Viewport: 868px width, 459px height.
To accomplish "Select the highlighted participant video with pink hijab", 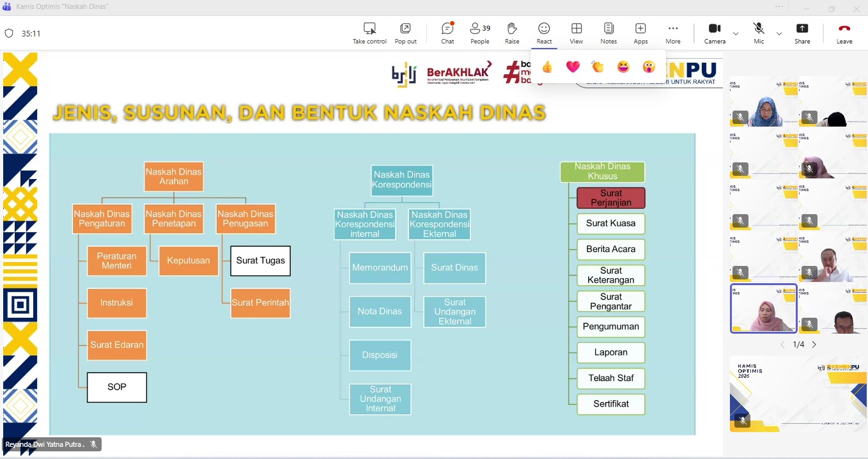I will pos(764,309).
